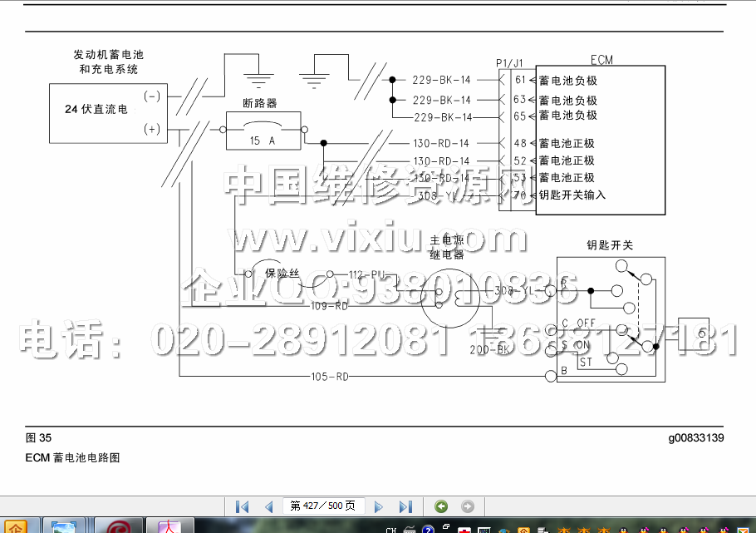Click the figure ID text g00833139
The height and width of the screenshot is (533, 756).
tap(695, 438)
